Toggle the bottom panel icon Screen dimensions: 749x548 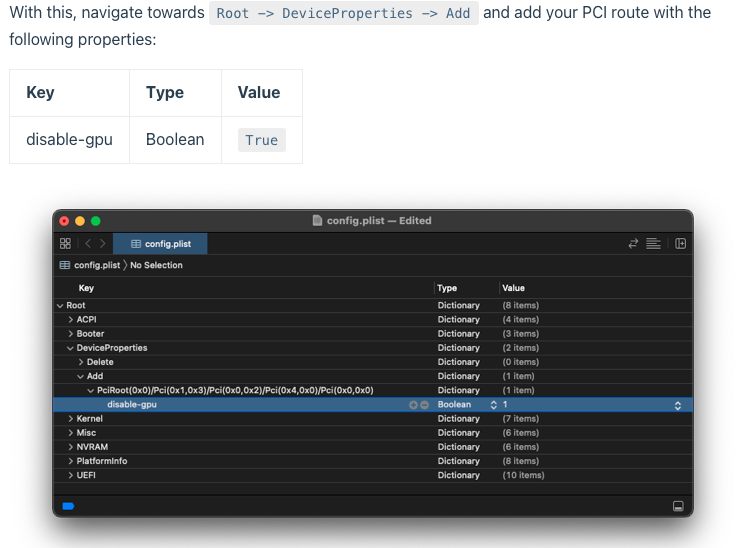[x=678, y=506]
